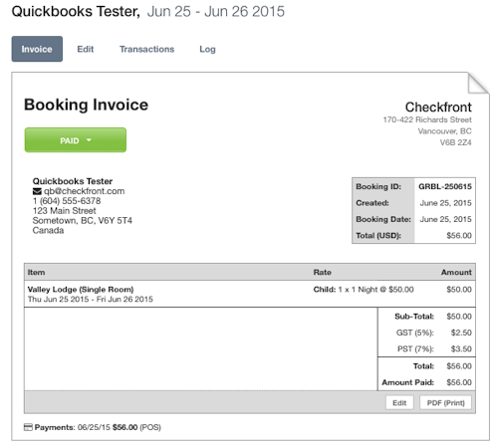Viewport: 496px width, 448px height.
Task: Click Total (USD) value $56.00
Action: (x=459, y=235)
